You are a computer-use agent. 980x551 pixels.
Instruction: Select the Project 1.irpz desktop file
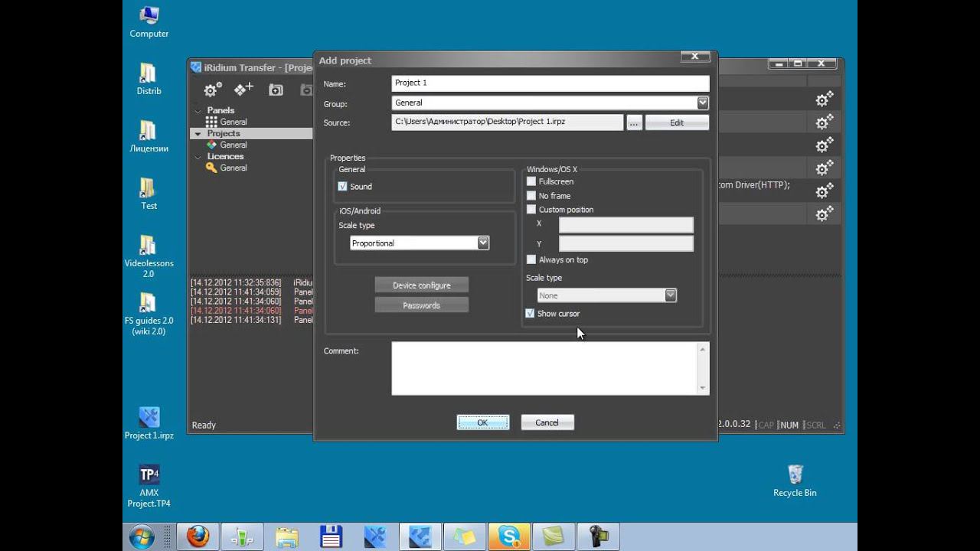pyautogui.click(x=149, y=422)
